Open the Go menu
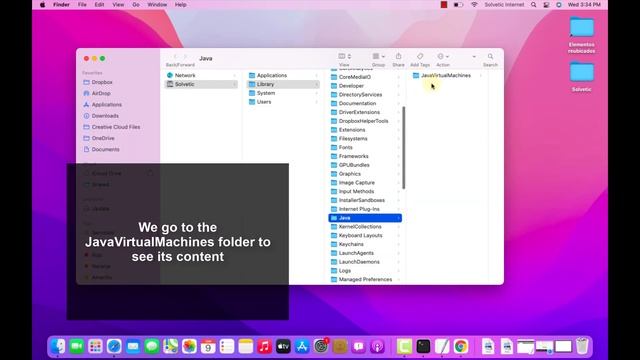This screenshot has height=360, width=640. pyautogui.click(x=136, y=5)
